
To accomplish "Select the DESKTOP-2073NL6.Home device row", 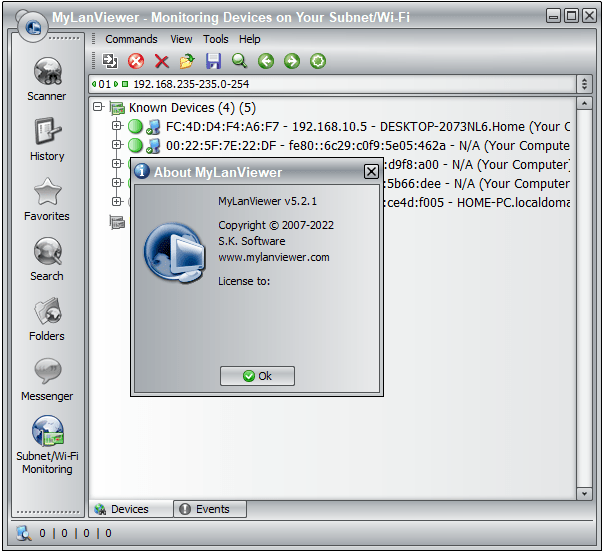I will click(x=367, y=127).
